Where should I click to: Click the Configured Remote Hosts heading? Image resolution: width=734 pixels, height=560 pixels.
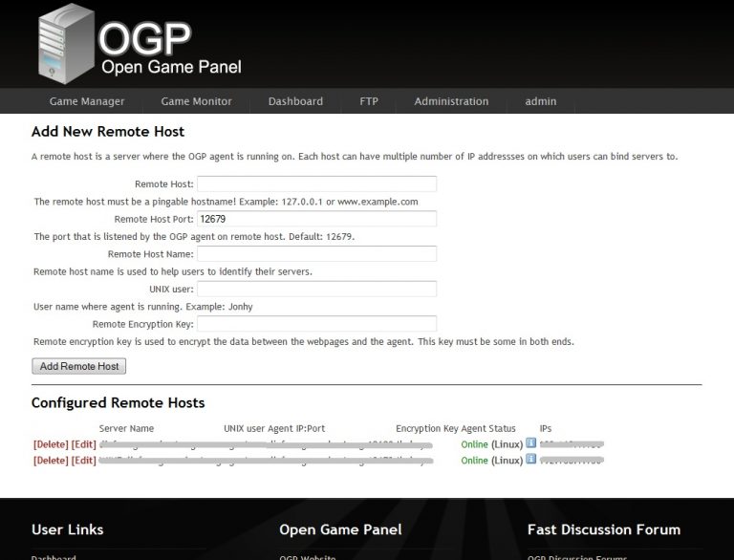click(118, 402)
